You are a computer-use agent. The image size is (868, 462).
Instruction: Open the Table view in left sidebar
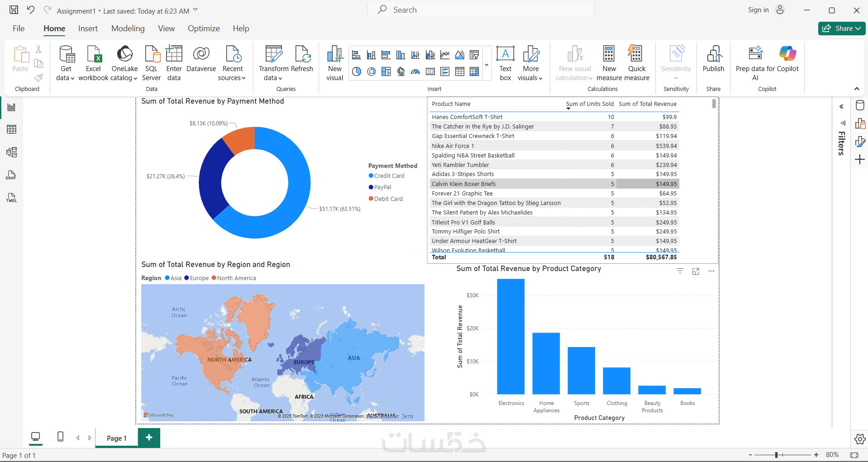coord(12,129)
